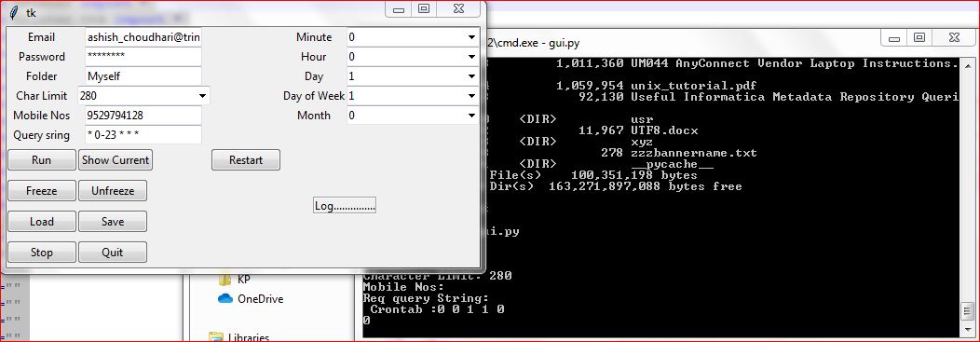This screenshot has height=342, width=980.
Task: Click the Query string field
Action: point(143,135)
